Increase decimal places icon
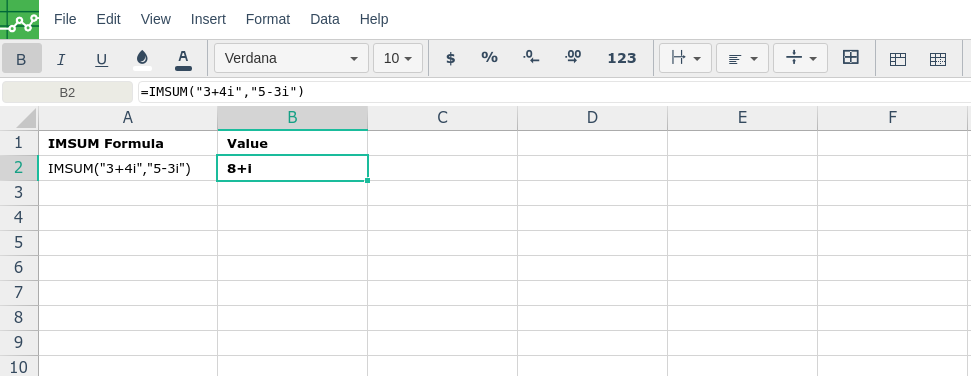The image size is (971, 376). click(573, 58)
